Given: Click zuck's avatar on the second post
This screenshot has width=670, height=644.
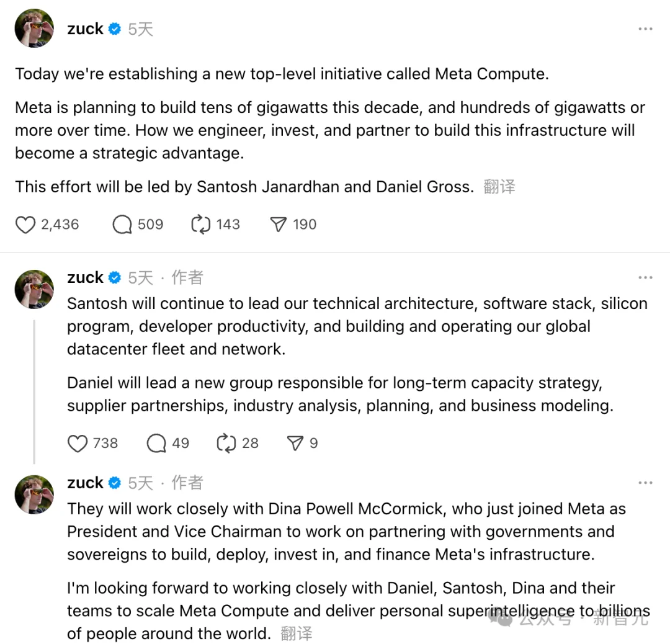Looking at the screenshot, I should point(34,289).
